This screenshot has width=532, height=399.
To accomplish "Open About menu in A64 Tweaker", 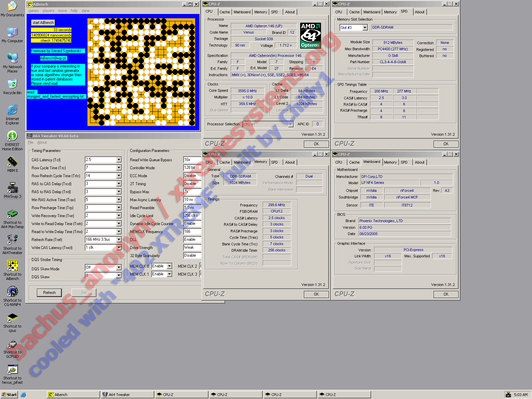I will click(x=42, y=142).
